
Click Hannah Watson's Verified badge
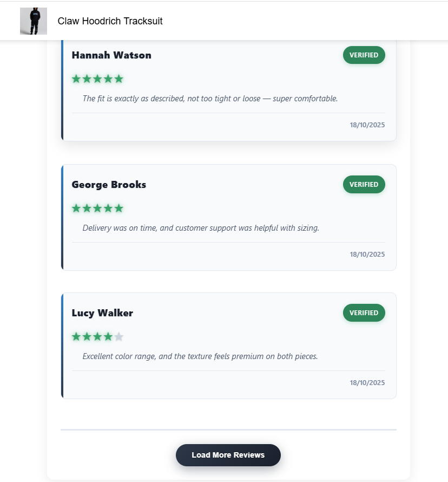(364, 55)
